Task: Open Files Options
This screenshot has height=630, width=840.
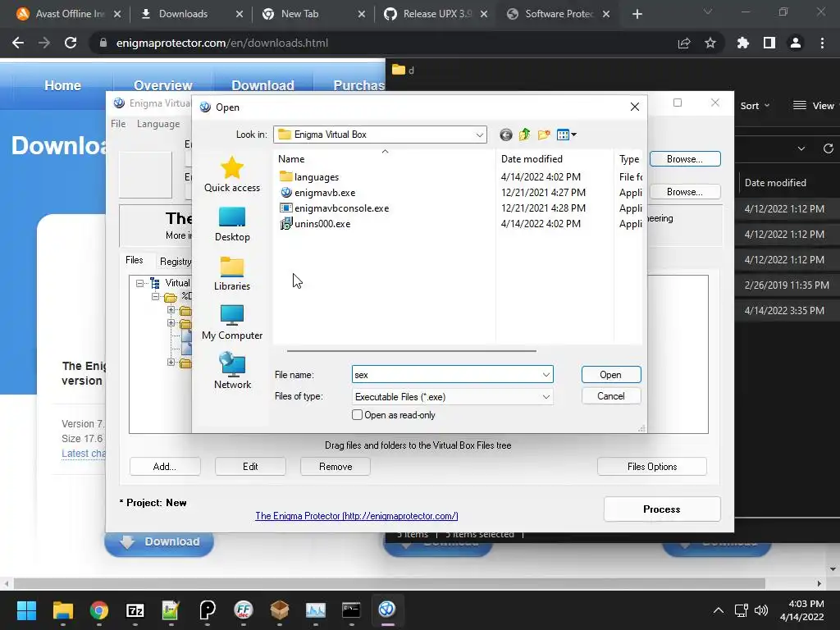Action: 652,467
